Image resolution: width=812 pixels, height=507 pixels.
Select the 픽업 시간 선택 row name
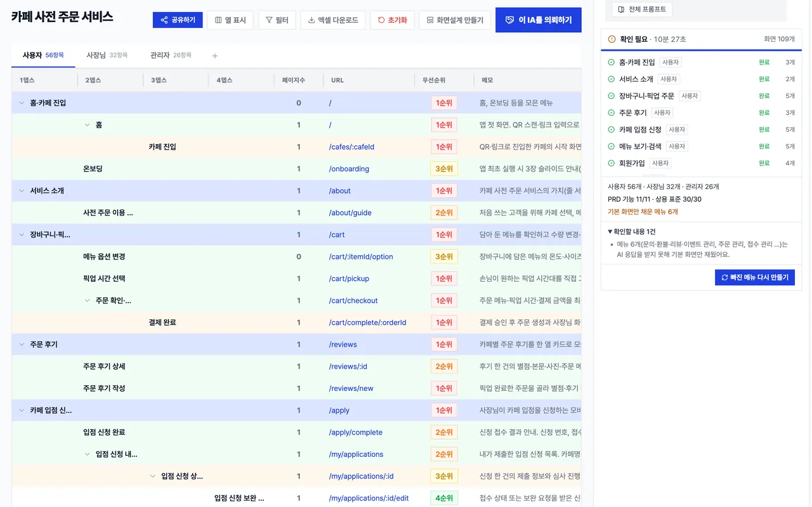tap(104, 279)
